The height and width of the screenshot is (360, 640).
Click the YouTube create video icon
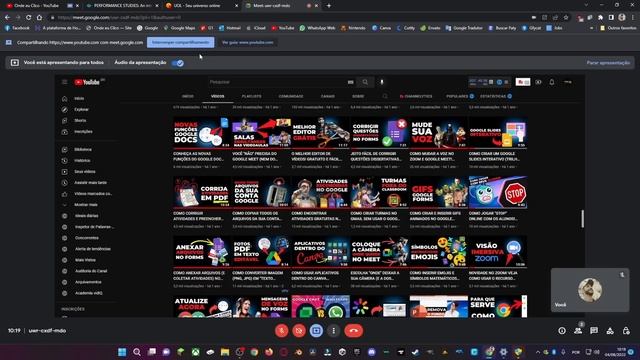(x=538, y=82)
